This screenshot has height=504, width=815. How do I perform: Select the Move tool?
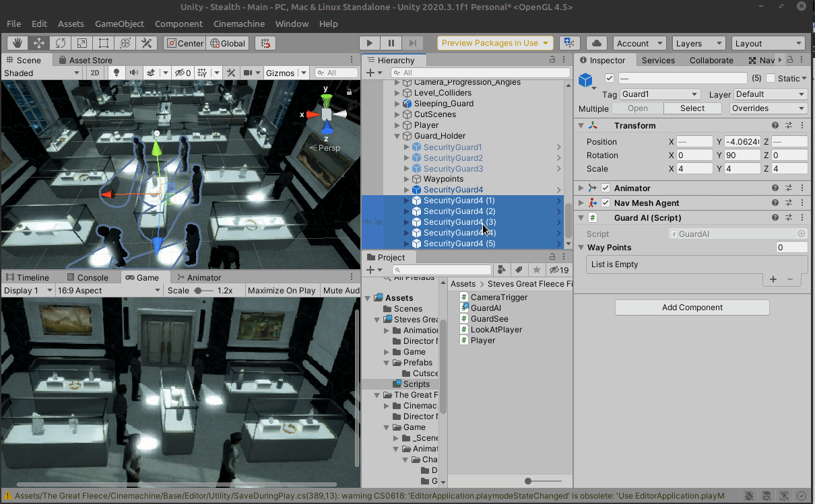tap(39, 43)
